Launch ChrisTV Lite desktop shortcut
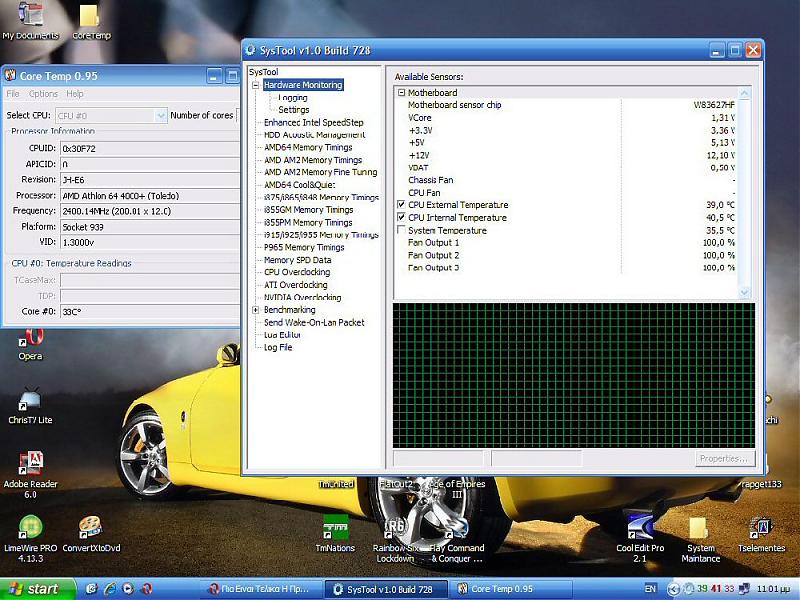 click(30, 407)
